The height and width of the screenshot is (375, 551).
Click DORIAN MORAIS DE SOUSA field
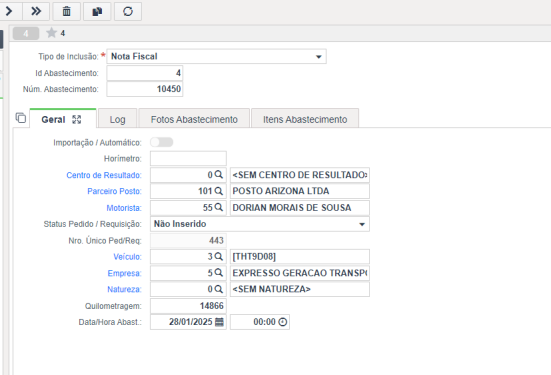(x=300, y=208)
